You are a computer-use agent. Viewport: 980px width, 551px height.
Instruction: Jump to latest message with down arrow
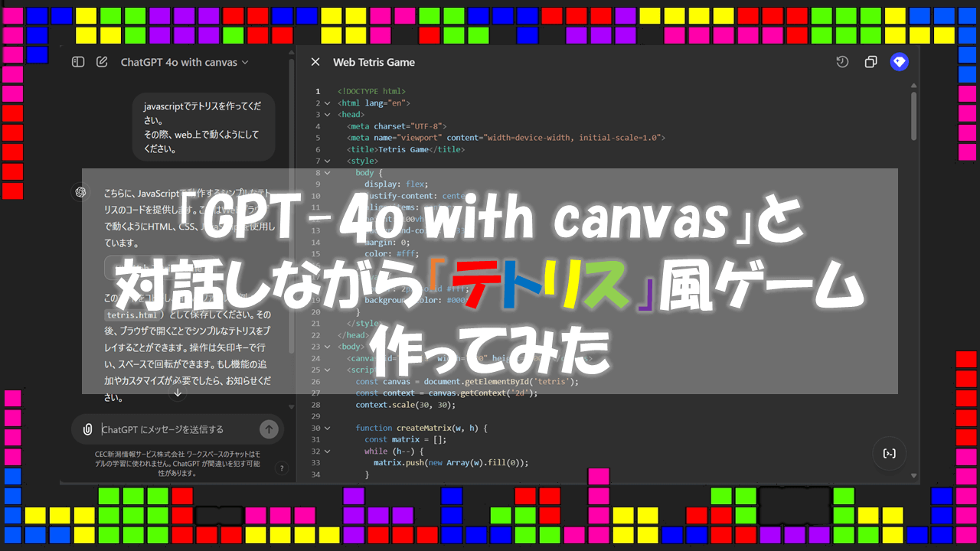[x=178, y=393]
